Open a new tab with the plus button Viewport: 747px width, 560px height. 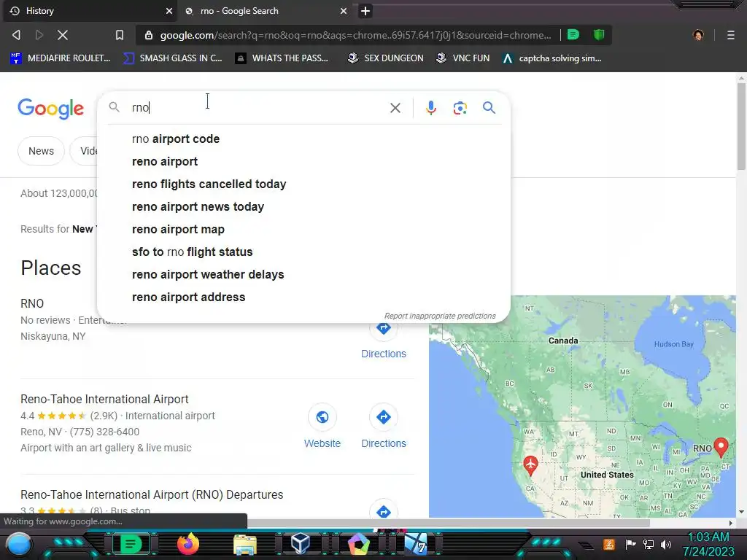click(365, 11)
